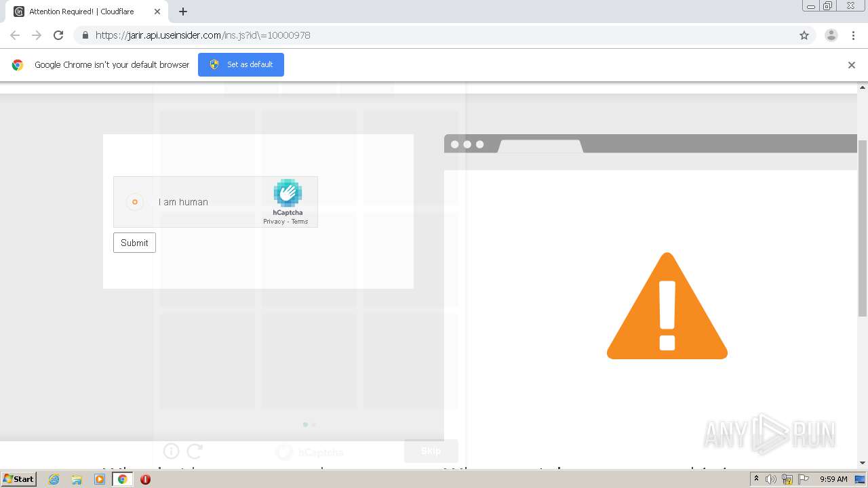
Task: Open Windows Media Player from taskbar
Action: 100,479
